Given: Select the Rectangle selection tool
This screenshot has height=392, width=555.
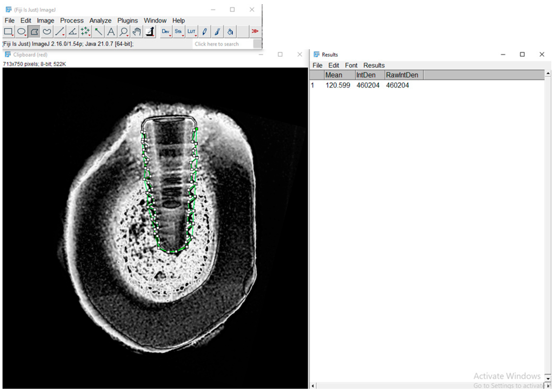Looking at the screenshot, I should pyautogui.click(x=8, y=31).
